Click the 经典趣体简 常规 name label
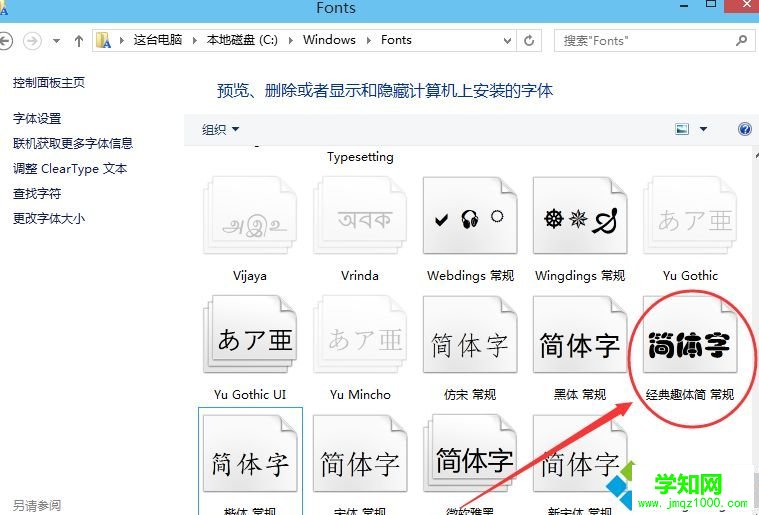 [x=690, y=394]
